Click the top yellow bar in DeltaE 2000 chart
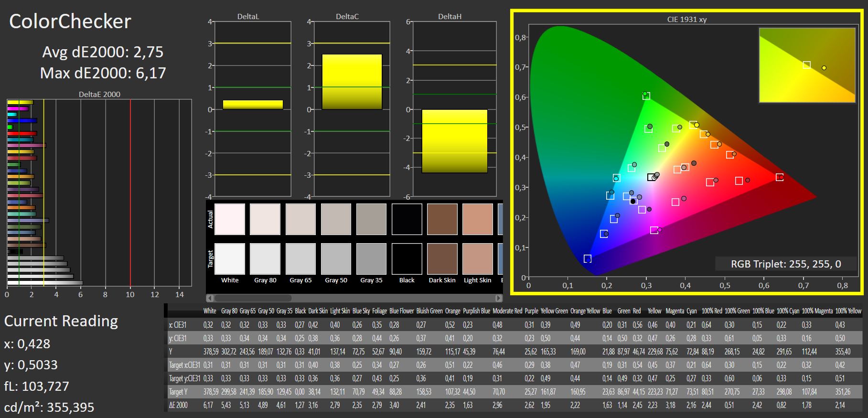This screenshot has height=418, width=868. 20,102
